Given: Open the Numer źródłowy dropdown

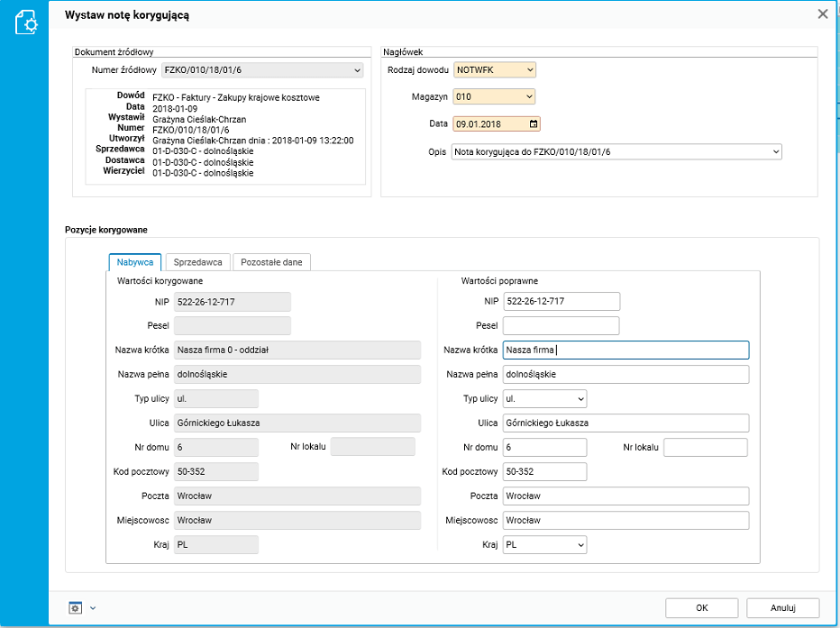Looking at the screenshot, I should pos(357,70).
